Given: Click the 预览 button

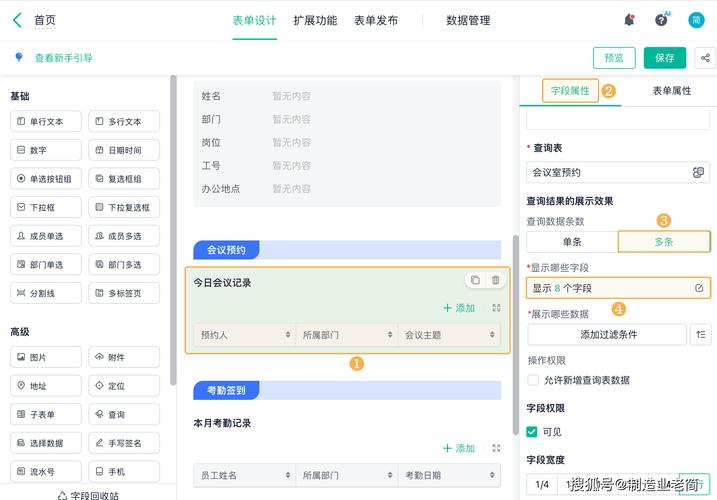Looking at the screenshot, I should point(614,58).
